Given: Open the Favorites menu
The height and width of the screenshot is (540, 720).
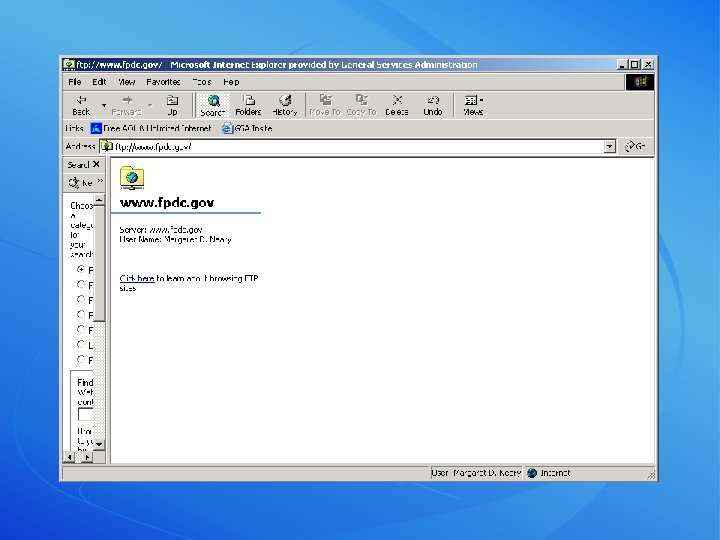Looking at the screenshot, I should [163, 82].
